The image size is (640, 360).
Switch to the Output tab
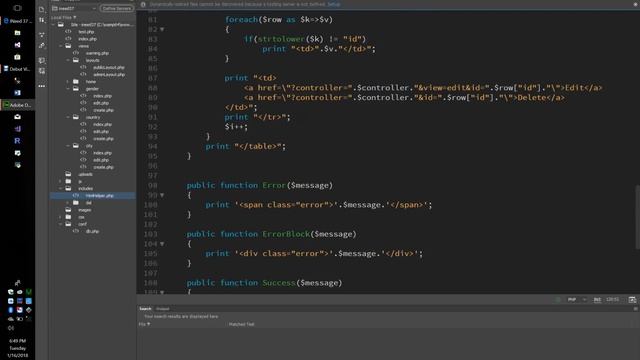(162, 309)
